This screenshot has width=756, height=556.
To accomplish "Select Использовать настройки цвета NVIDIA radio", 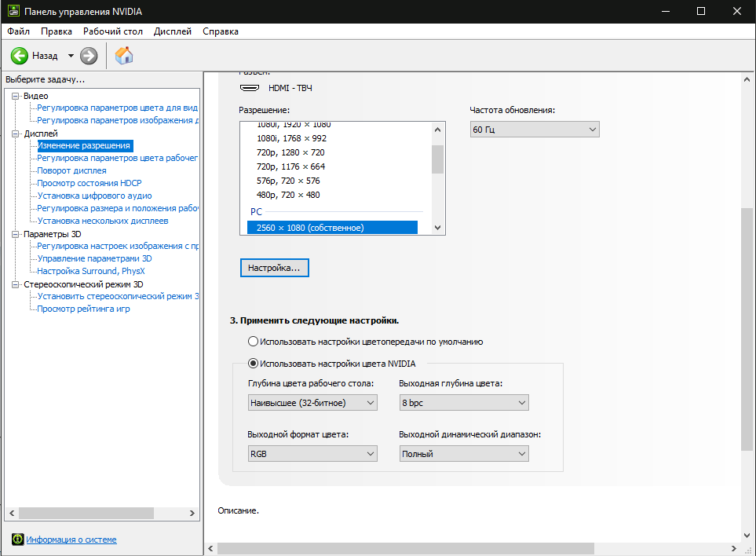I will click(253, 363).
